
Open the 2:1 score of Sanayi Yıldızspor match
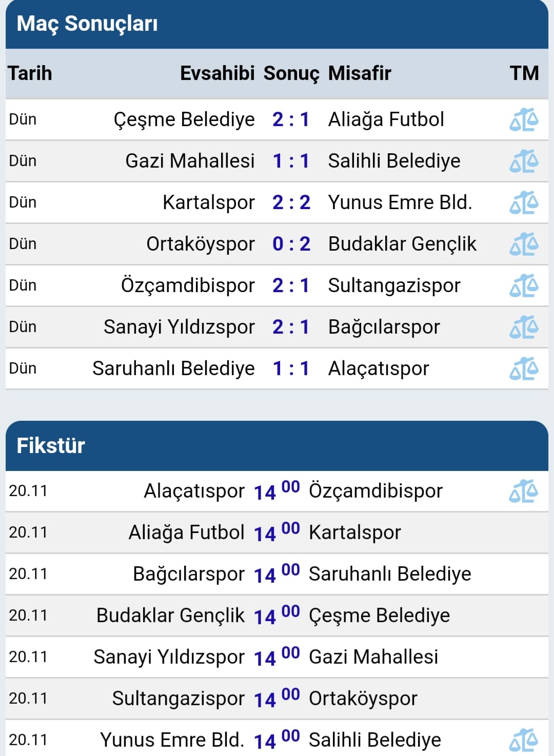(x=291, y=327)
